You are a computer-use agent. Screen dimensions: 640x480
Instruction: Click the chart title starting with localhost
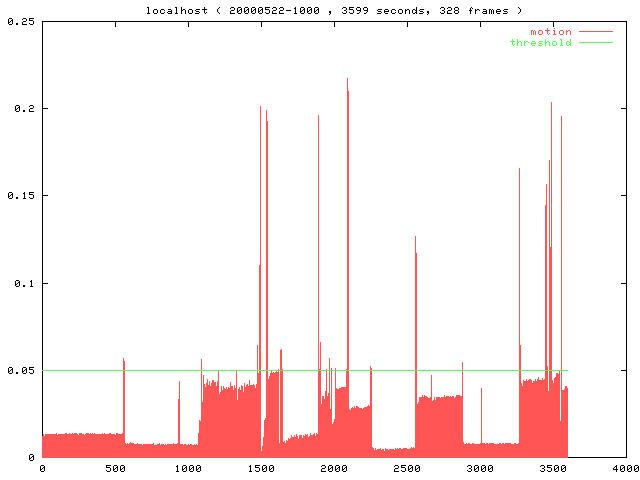[x=328, y=10]
